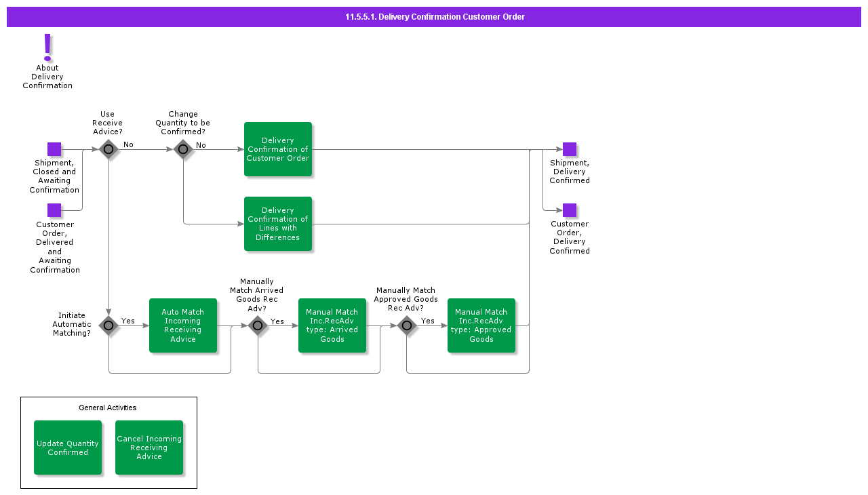
Task: Select the 'Manually Match Arrived Goods Rec Adv?' gateway
Action: point(258,325)
